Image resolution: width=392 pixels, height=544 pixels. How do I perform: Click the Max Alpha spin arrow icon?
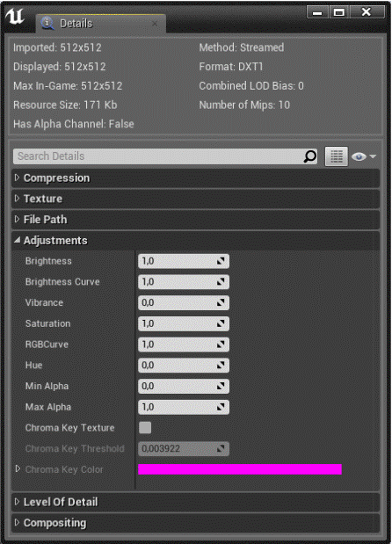click(x=221, y=407)
